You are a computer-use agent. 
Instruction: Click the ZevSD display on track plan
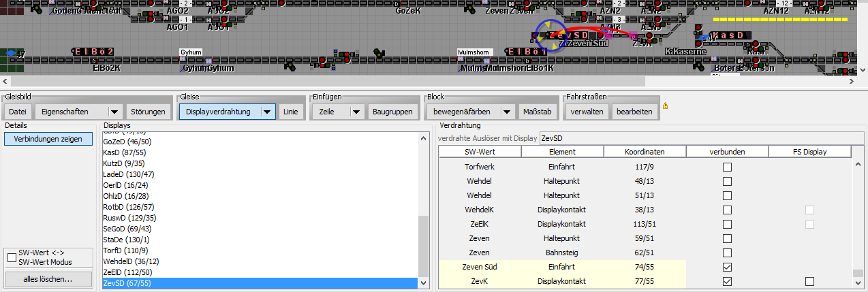click(568, 35)
